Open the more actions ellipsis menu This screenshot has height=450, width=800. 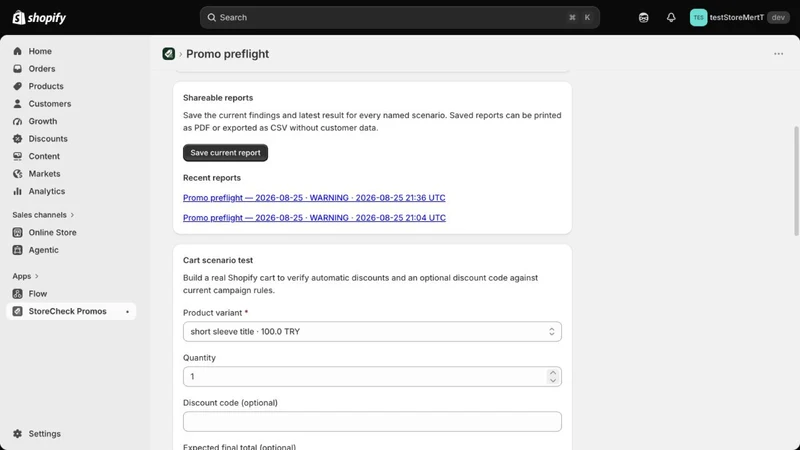pos(778,54)
